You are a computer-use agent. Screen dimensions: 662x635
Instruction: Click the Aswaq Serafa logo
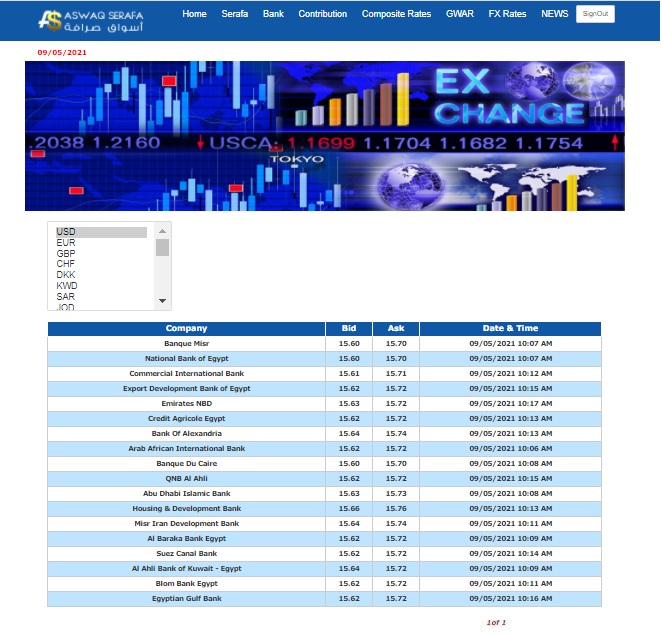coord(91,21)
